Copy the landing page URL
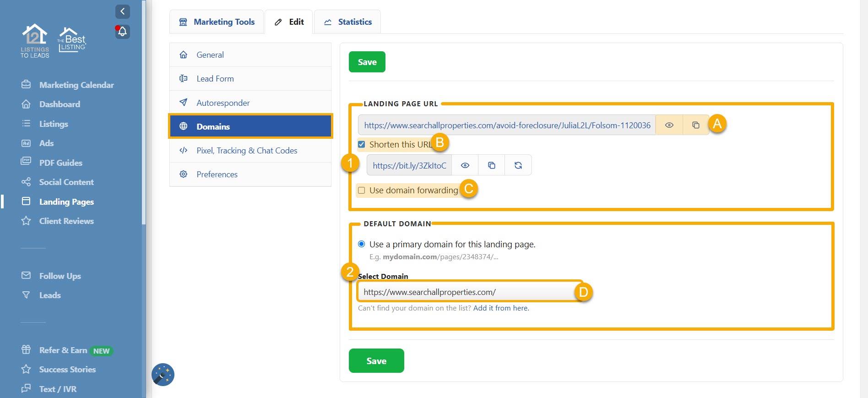 click(x=695, y=125)
